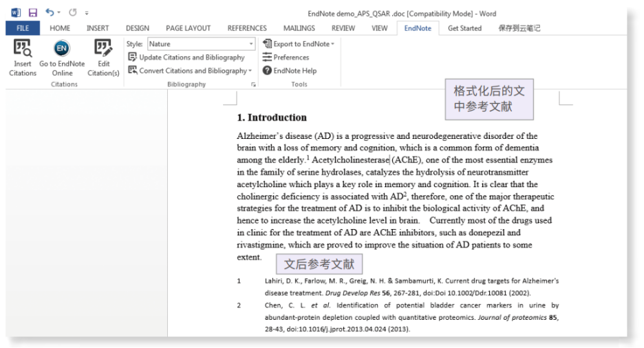Click the Word application icon
This screenshot has height=348, width=644.
[x=16, y=12]
